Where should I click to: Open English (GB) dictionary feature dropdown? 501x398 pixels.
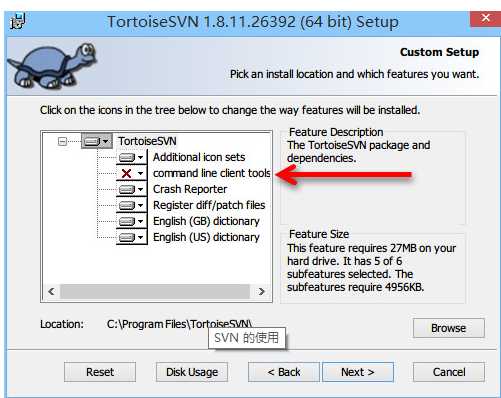[132, 221]
